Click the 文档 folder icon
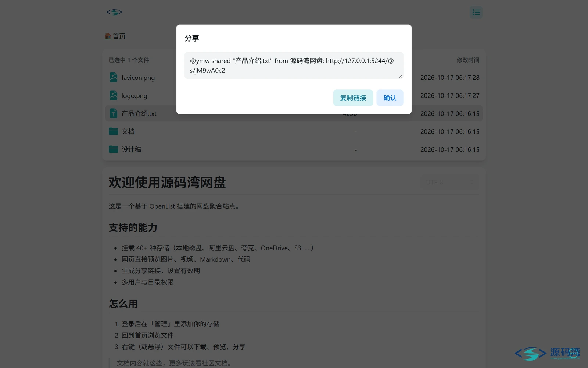 pos(114,131)
